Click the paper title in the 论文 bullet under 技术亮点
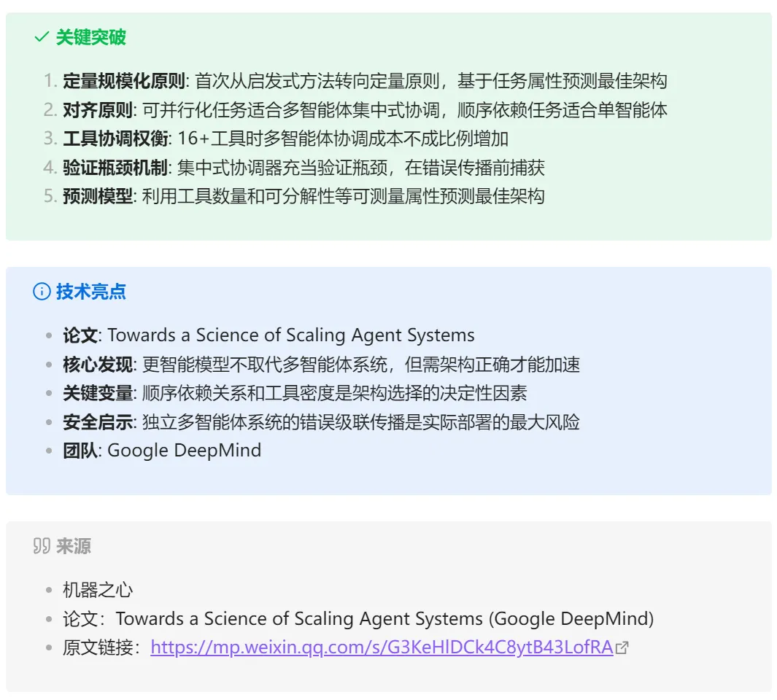The image size is (777, 700). 291,335
